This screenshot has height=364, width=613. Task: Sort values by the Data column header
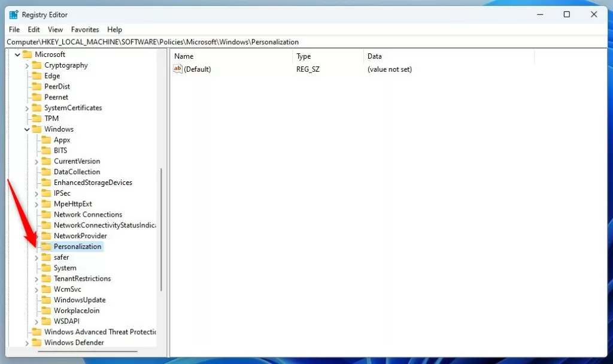point(449,56)
